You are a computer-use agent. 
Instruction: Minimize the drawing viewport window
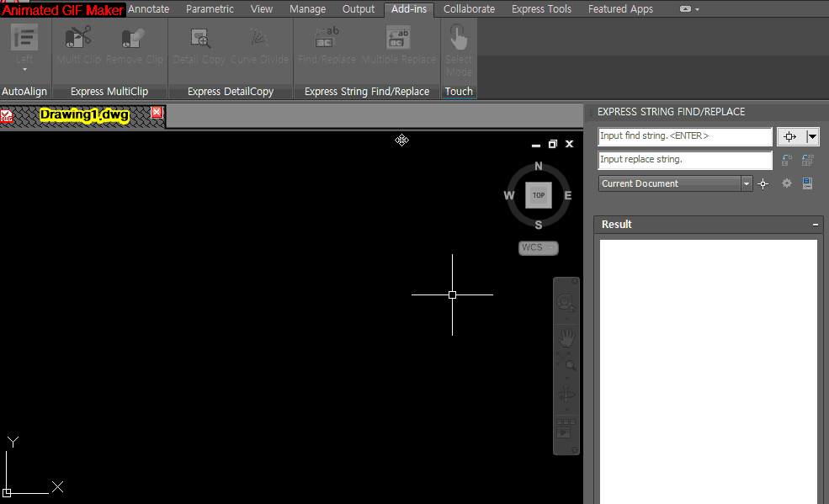(x=536, y=144)
